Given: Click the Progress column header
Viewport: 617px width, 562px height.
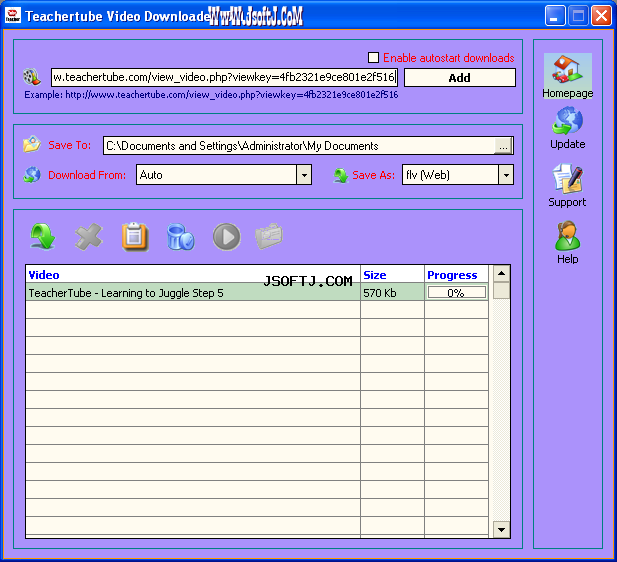Looking at the screenshot, I should [456, 275].
